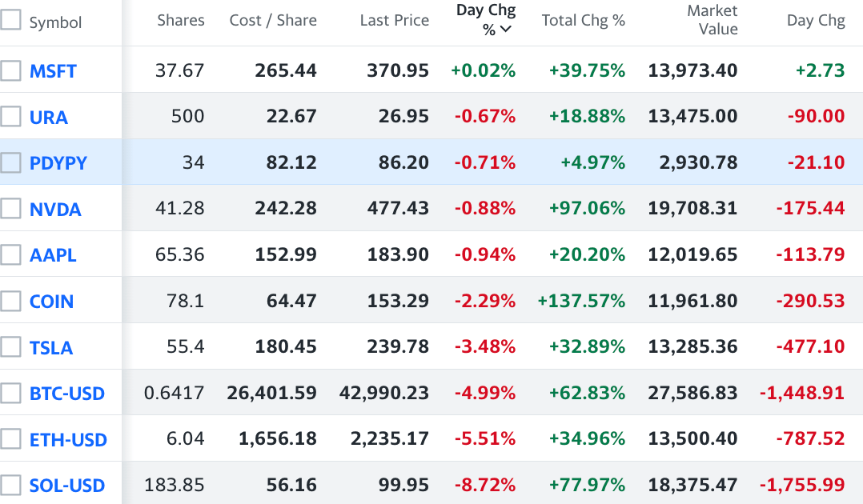The width and height of the screenshot is (863, 504).
Task: Click PDYPY last price 86.20
Action: pyautogui.click(x=403, y=162)
